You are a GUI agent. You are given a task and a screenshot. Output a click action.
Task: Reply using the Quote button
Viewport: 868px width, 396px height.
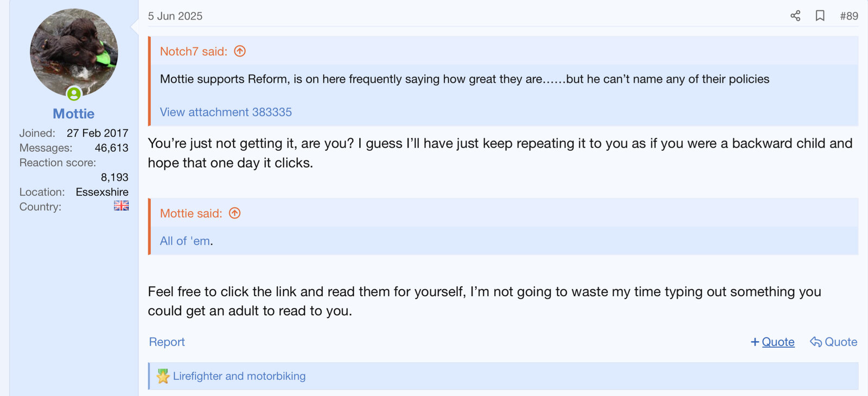tap(834, 342)
